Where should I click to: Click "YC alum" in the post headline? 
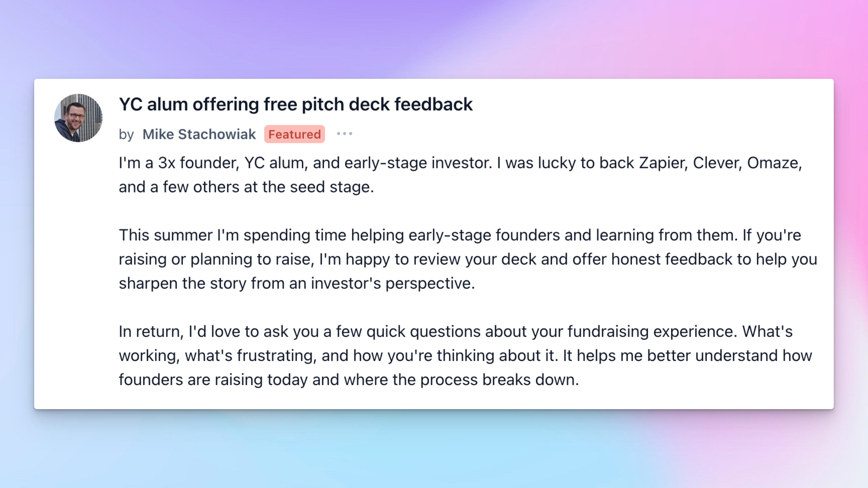click(x=153, y=104)
